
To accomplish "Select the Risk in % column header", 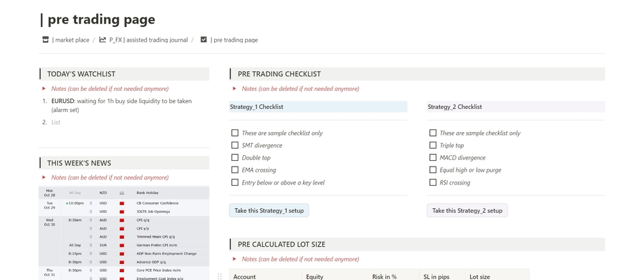I will pos(384,276).
